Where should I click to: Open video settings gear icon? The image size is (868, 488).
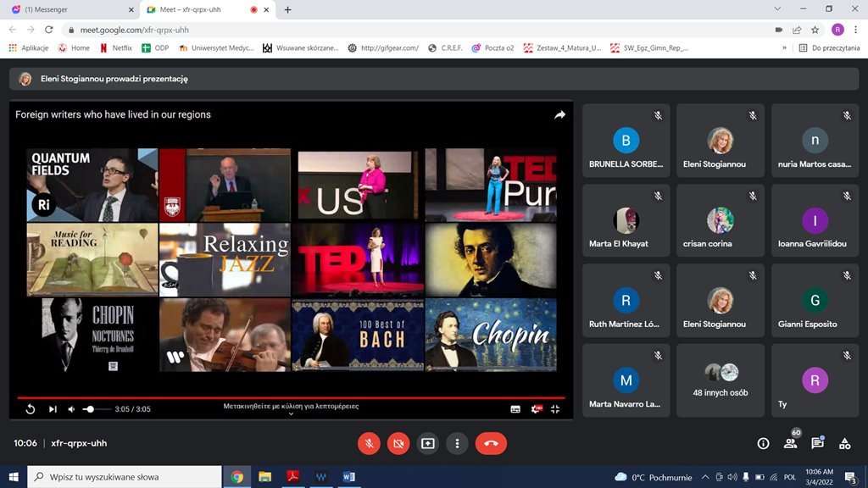coord(536,409)
